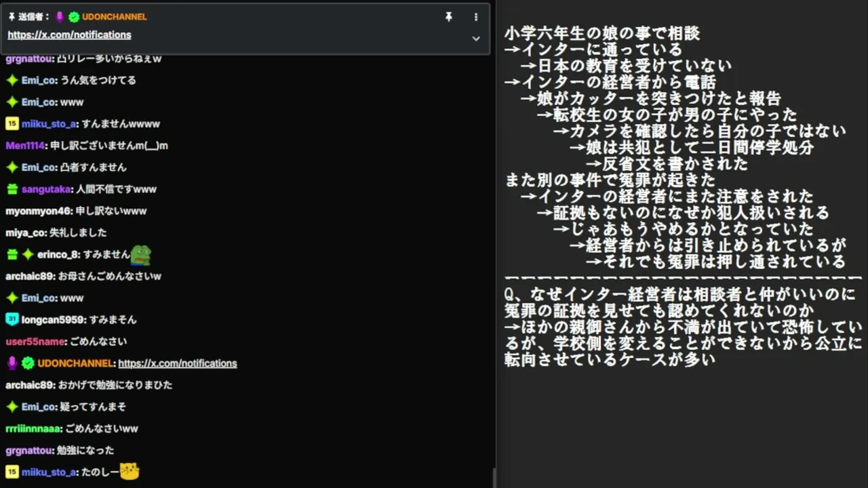The height and width of the screenshot is (488, 868).
Task: Open archaic89 username on お母さんごめんなさい message
Action: (x=30, y=276)
